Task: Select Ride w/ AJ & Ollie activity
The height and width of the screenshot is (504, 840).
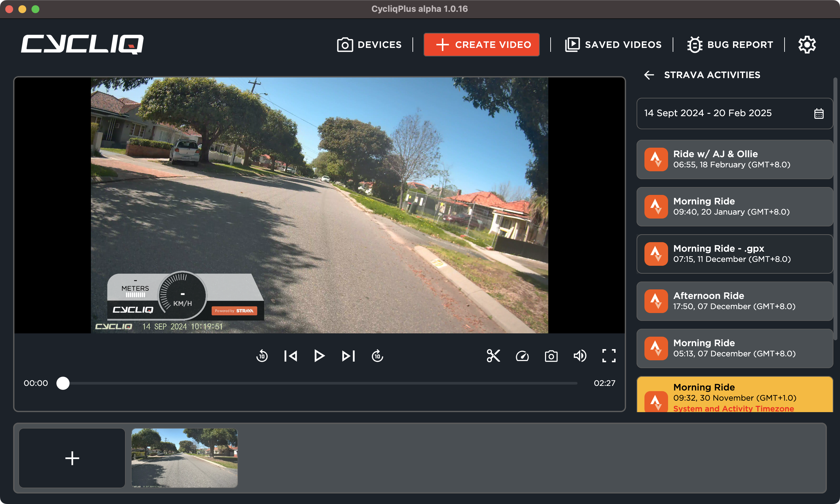Action: pyautogui.click(x=734, y=159)
